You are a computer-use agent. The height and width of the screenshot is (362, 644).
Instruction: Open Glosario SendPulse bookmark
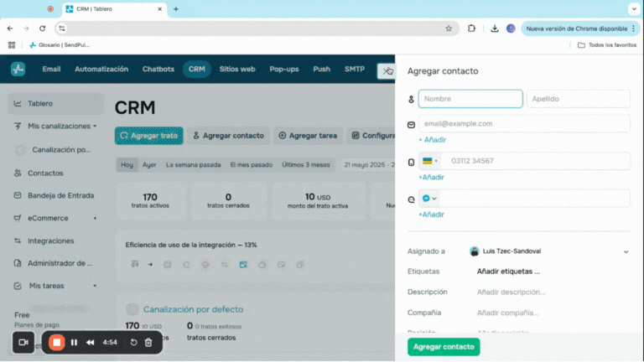tap(60, 44)
